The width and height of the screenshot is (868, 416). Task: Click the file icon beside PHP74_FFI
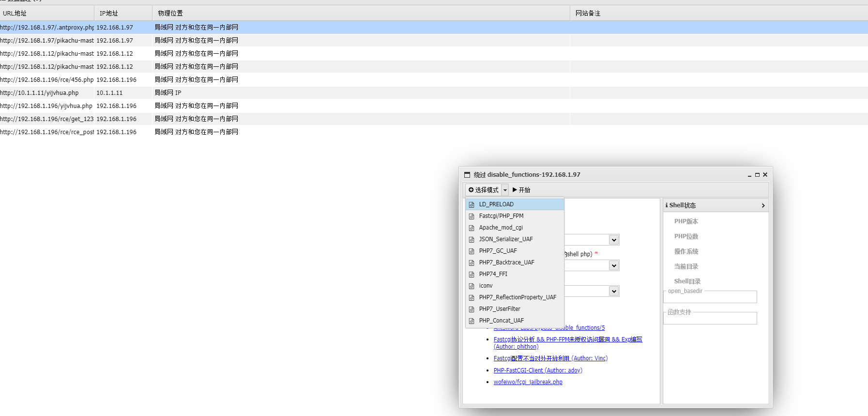(x=472, y=274)
